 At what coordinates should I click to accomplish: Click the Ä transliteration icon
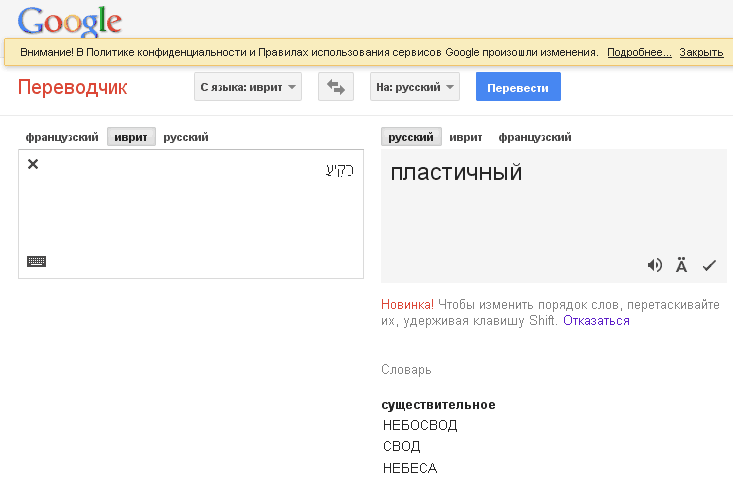[x=681, y=265]
